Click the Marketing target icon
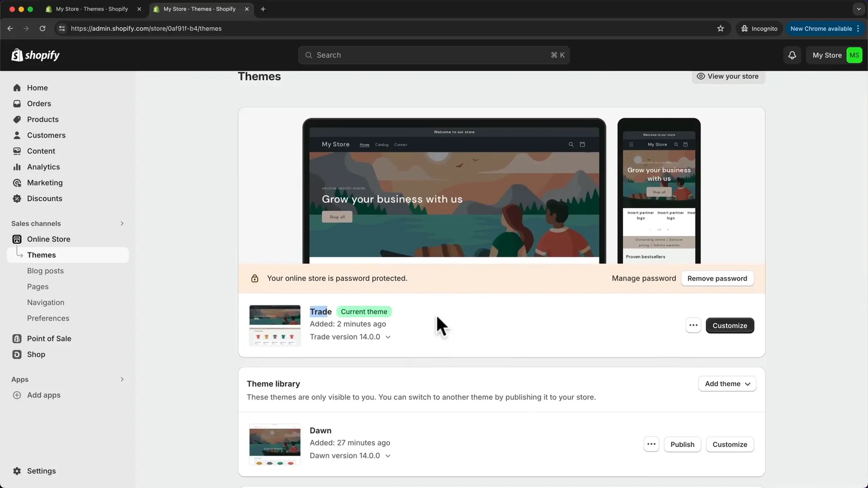Image resolution: width=868 pixels, height=488 pixels. [x=17, y=183]
